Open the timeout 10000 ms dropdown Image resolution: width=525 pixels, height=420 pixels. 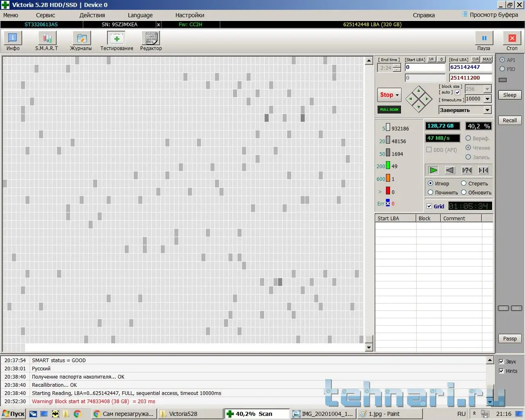coord(487,99)
